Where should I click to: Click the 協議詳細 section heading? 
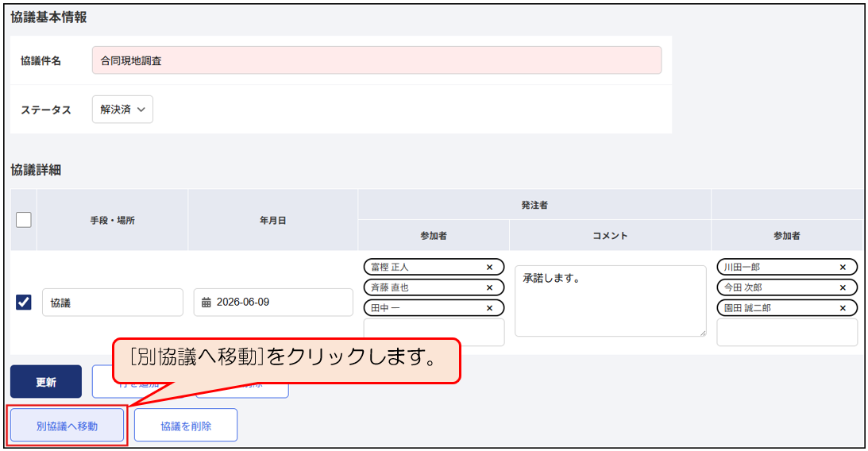point(36,170)
